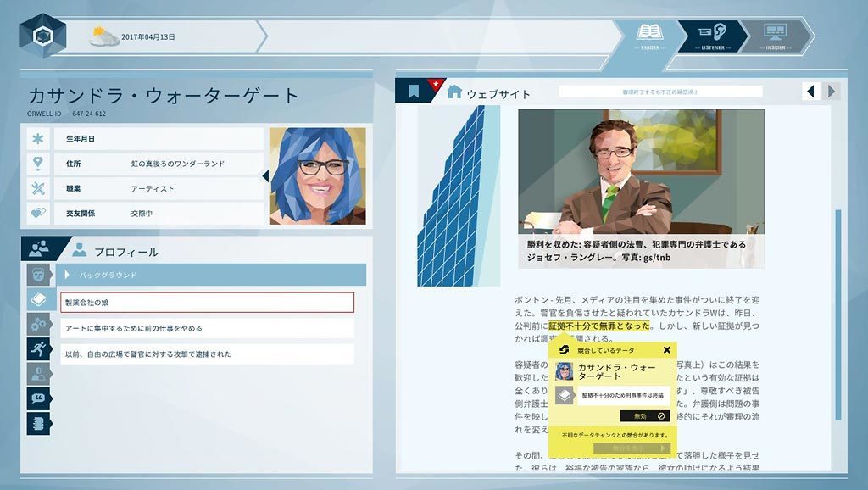Image resolution: width=868 pixels, height=490 pixels.
Task: Click the cloudy weather icon
Action: click(x=104, y=36)
